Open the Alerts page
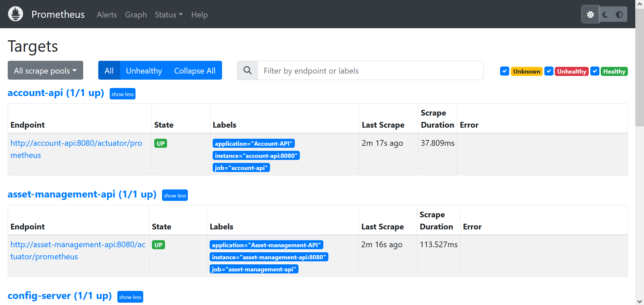The image size is (644, 305). [x=107, y=15]
